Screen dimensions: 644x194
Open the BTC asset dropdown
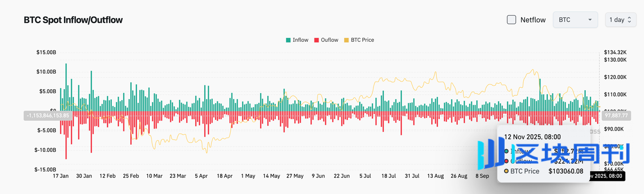coord(575,20)
